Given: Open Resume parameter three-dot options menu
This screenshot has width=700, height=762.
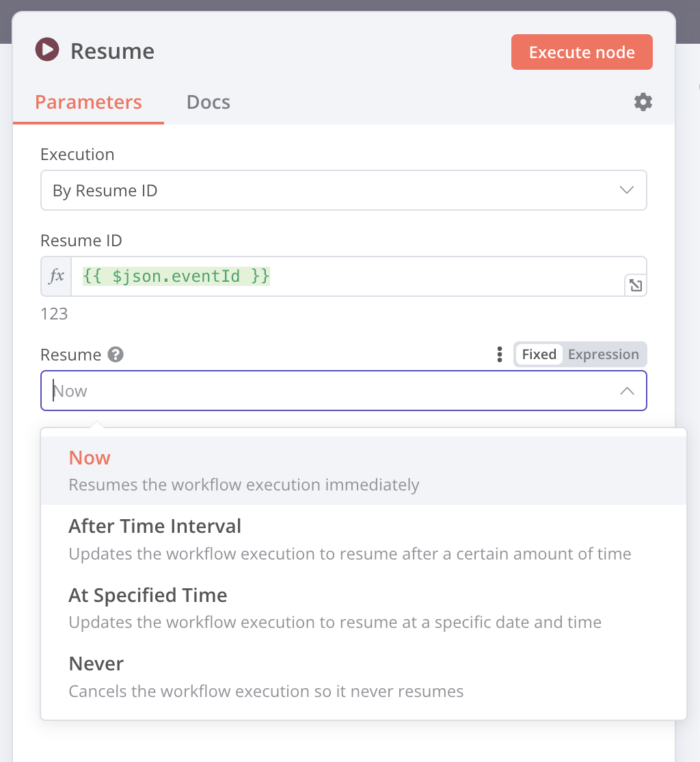Looking at the screenshot, I should 499,354.
